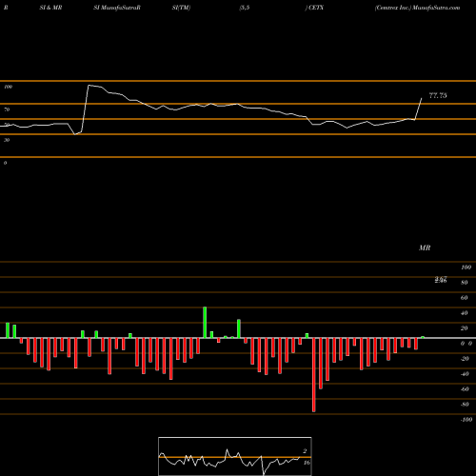Click the (5,5 parameter text in header

245,8
